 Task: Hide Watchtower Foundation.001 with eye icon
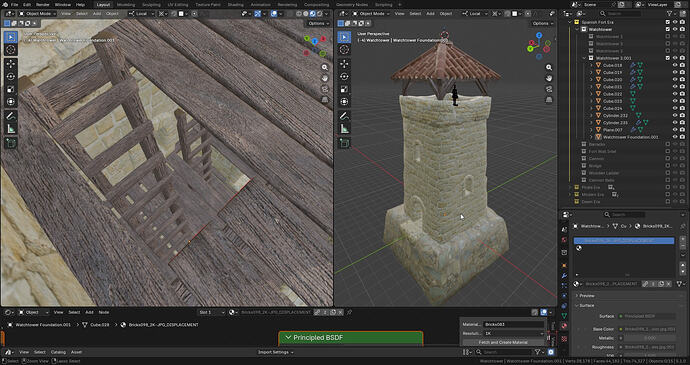[x=675, y=137]
